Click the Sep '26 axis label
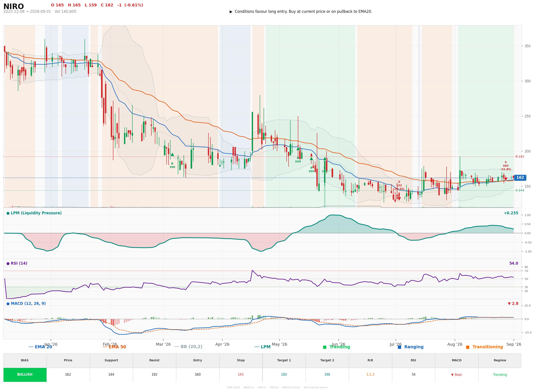This screenshot has width=535, height=392. [x=514, y=345]
